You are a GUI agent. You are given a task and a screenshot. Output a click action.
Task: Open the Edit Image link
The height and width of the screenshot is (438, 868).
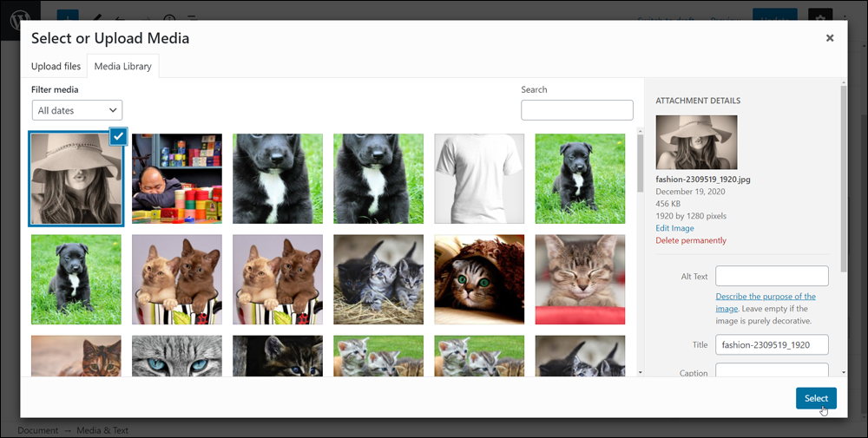[x=674, y=228]
